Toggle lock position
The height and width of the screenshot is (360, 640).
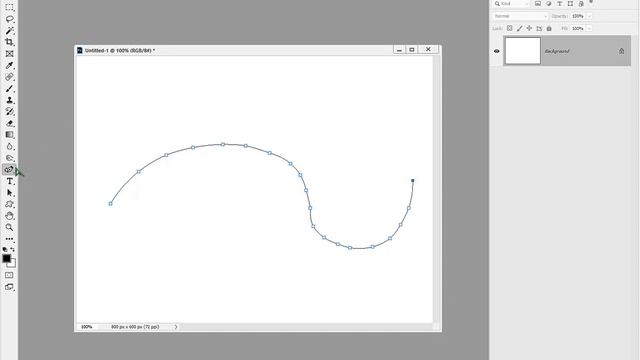coord(529,28)
